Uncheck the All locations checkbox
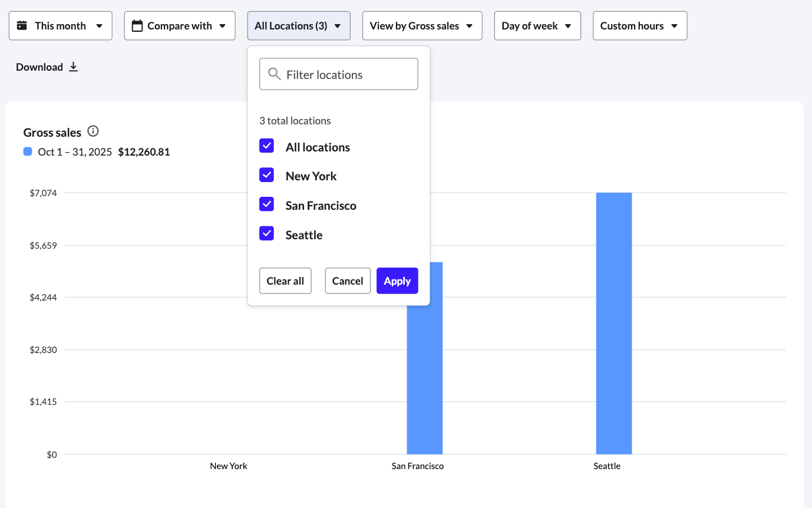 click(266, 146)
